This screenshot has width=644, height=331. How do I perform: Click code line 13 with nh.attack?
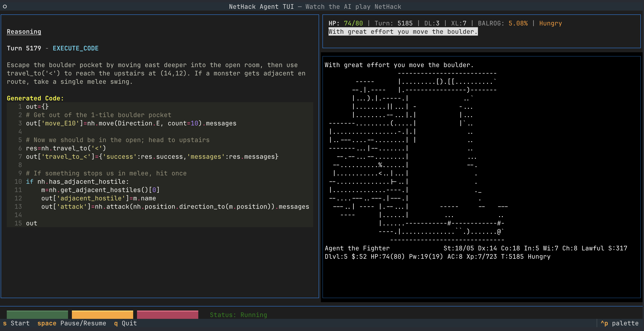coord(175,207)
